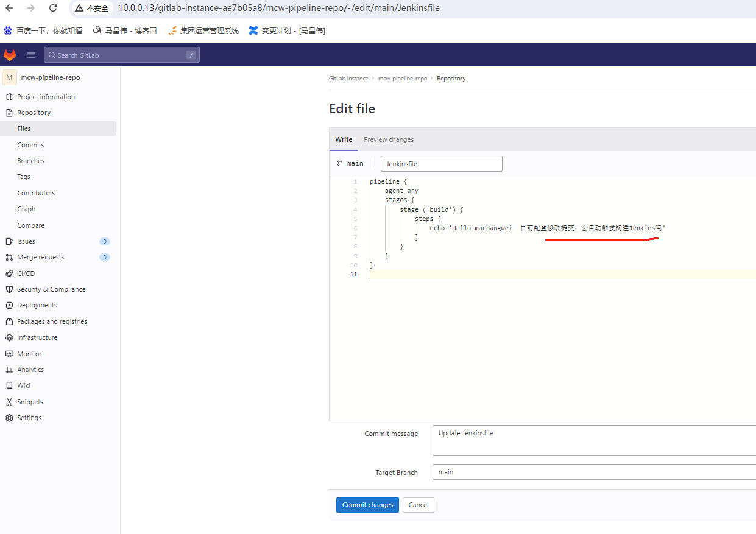The image size is (756, 534).
Task: Select Files under Repository
Action: 58,128
